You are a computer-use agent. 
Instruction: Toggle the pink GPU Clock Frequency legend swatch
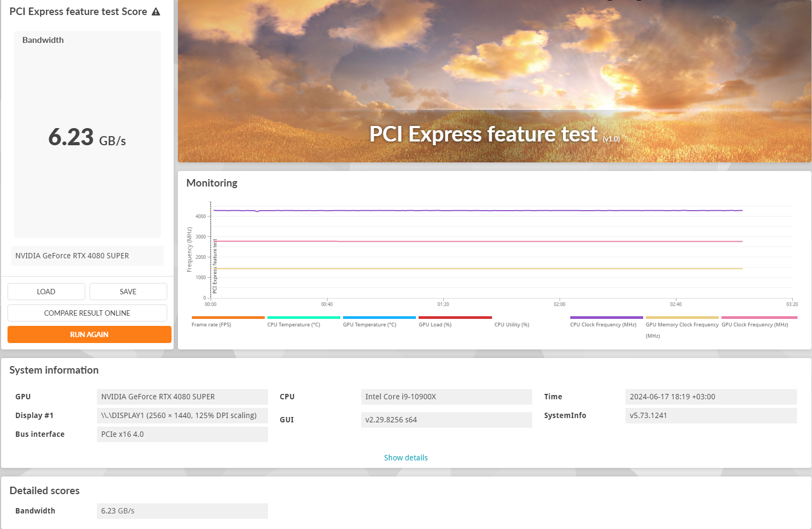[759, 317]
